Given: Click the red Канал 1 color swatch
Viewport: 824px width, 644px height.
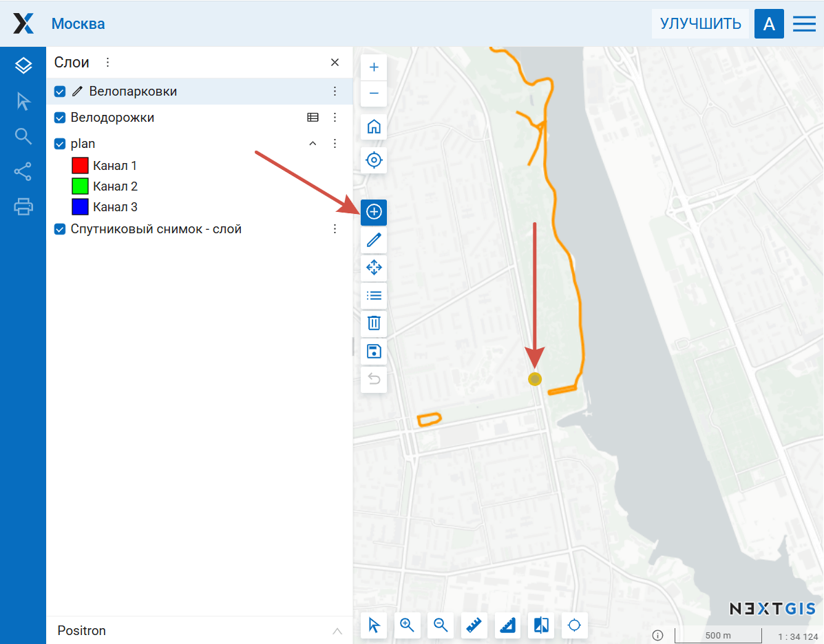Looking at the screenshot, I should tap(81, 166).
